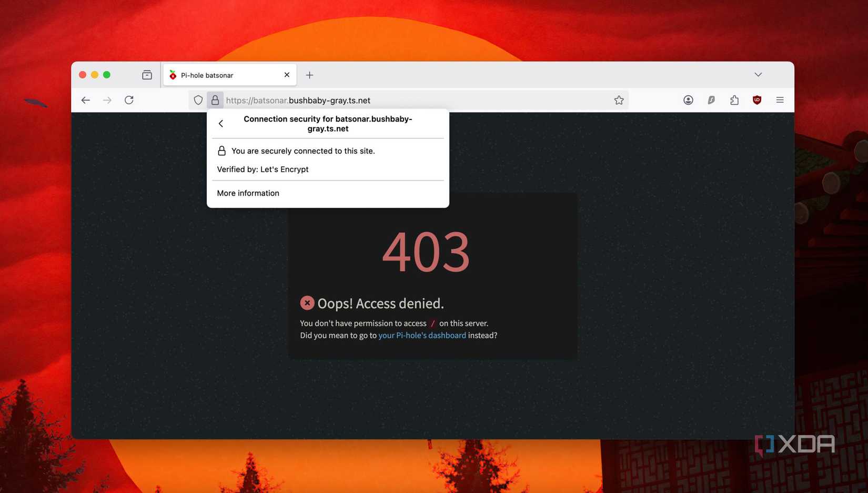Screen dimensions: 868x493
Task: Expand the all-tabs list chevron
Action: coord(758,74)
